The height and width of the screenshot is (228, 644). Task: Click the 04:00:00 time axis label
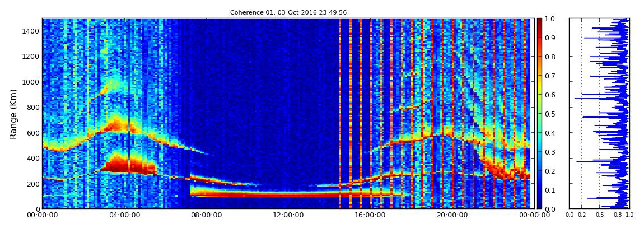[x=125, y=215]
